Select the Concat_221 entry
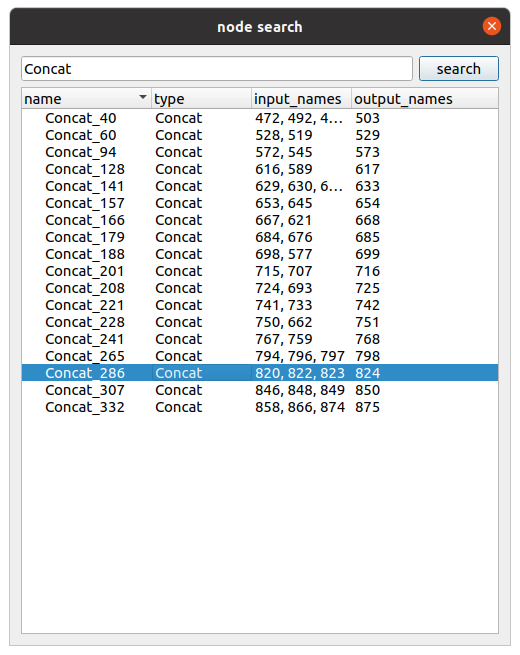520x655 pixels. pyautogui.click(x=260, y=305)
